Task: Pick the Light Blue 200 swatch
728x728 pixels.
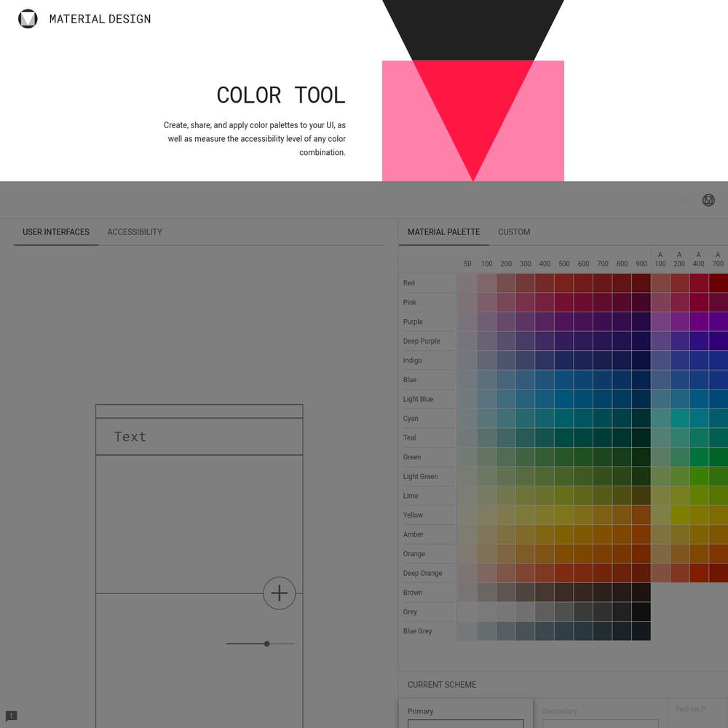Action: (x=506, y=399)
